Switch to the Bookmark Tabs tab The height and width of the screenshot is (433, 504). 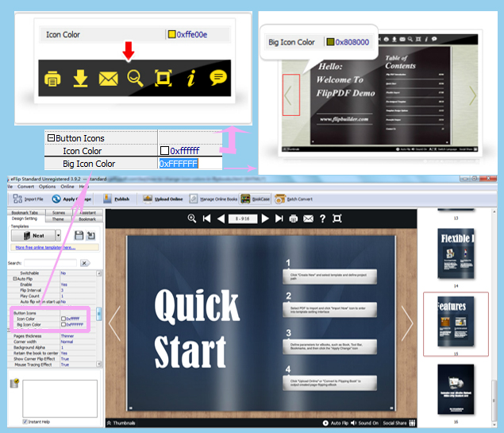pyautogui.click(x=25, y=213)
